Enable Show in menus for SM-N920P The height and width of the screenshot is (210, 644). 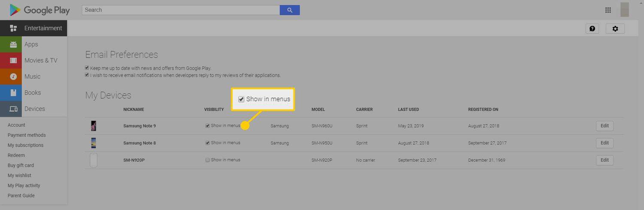[x=208, y=160]
